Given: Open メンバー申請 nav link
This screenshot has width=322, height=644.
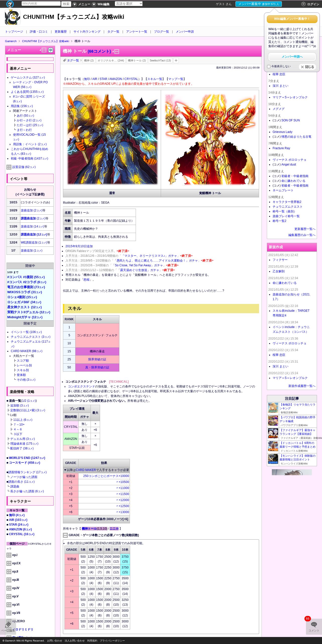Looking at the screenshot, I should point(185,32).
